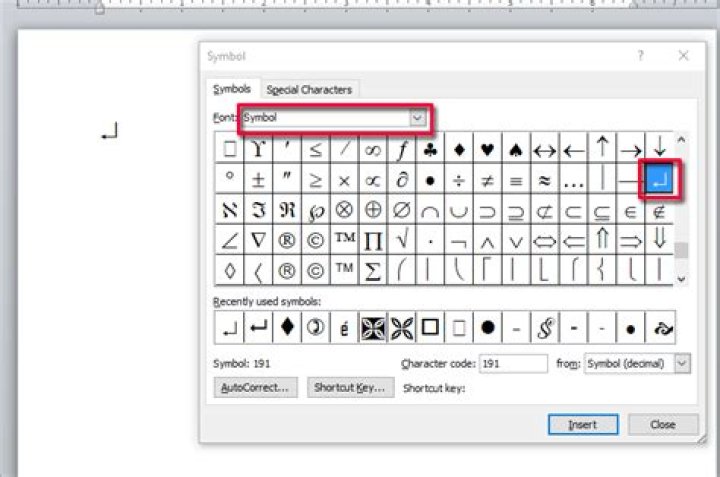Choose the less-than-or-equal symbol
The width and height of the screenshot is (720, 477).
point(315,149)
